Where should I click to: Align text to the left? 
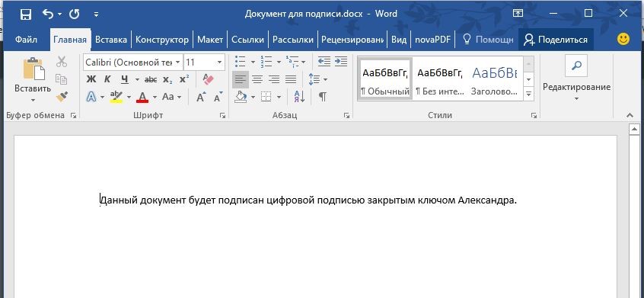point(241,79)
